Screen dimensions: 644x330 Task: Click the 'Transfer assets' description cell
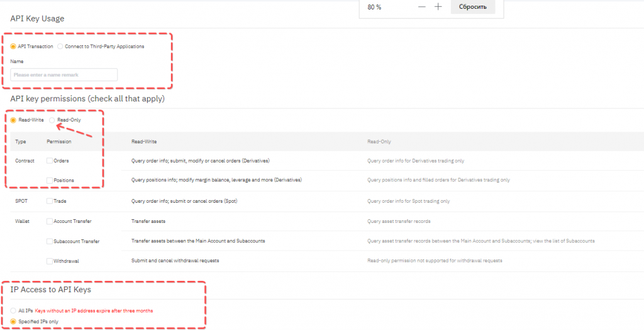(148, 222)
